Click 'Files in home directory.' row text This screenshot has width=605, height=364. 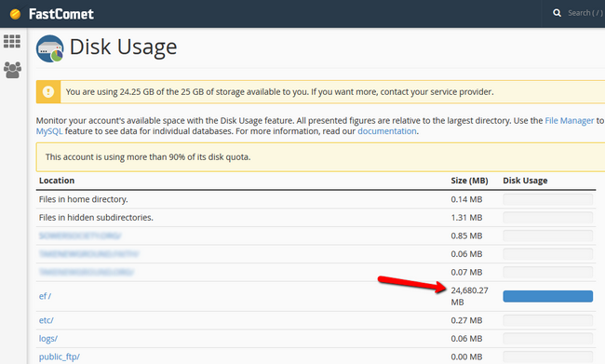pos(84,199)
